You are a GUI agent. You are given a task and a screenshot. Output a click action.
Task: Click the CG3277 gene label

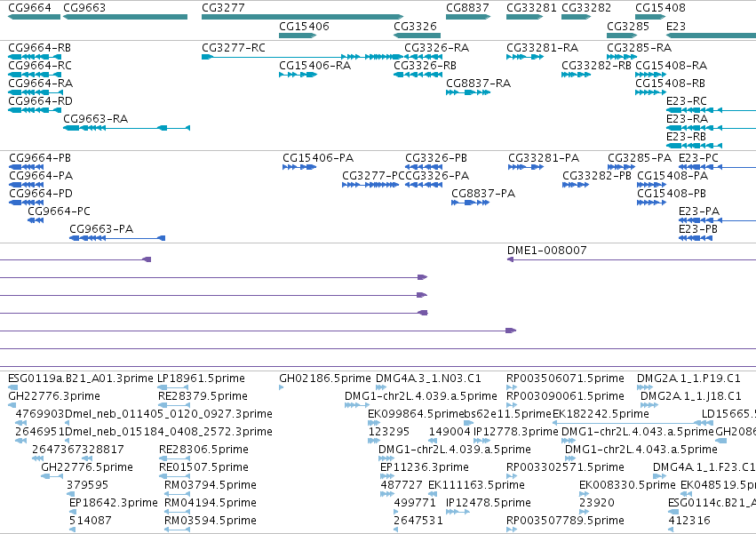(x=223, y=8)
